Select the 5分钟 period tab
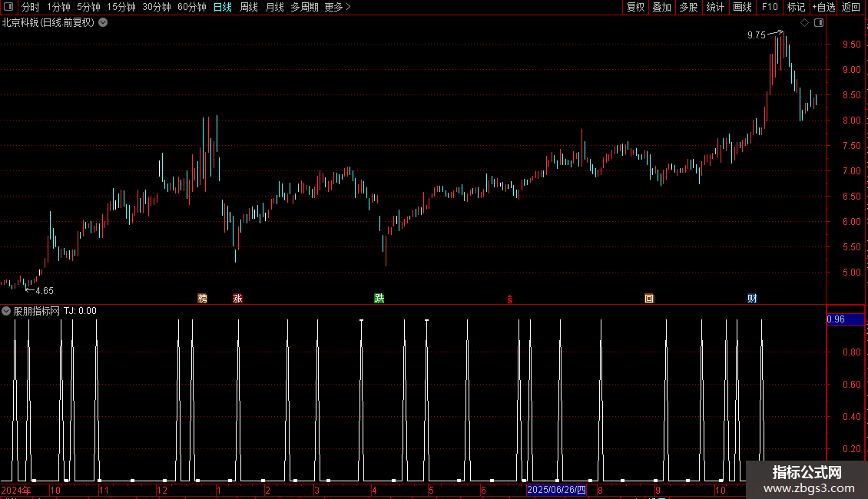The image size is (868, 499). (x=88, y=7)
